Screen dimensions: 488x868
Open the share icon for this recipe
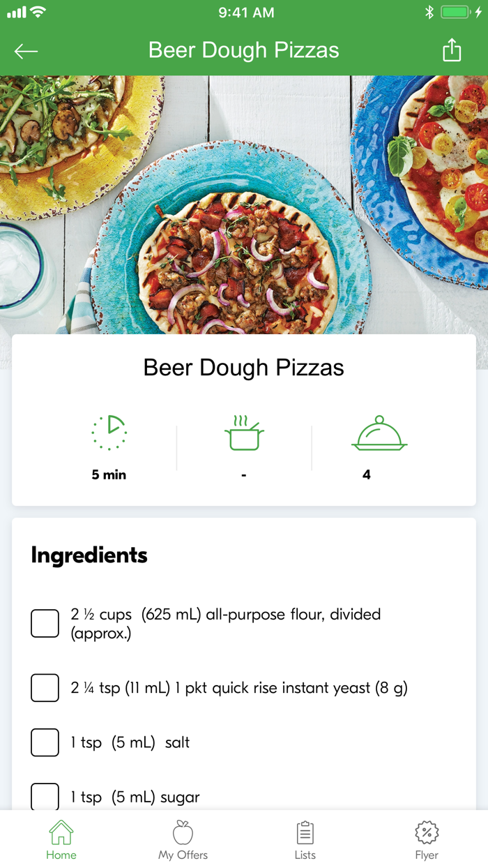coord(452,50)
